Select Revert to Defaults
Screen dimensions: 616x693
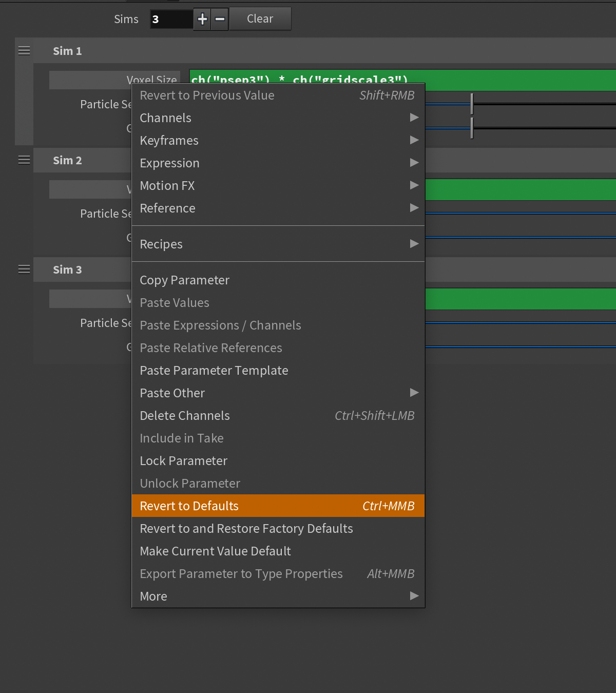278,506
